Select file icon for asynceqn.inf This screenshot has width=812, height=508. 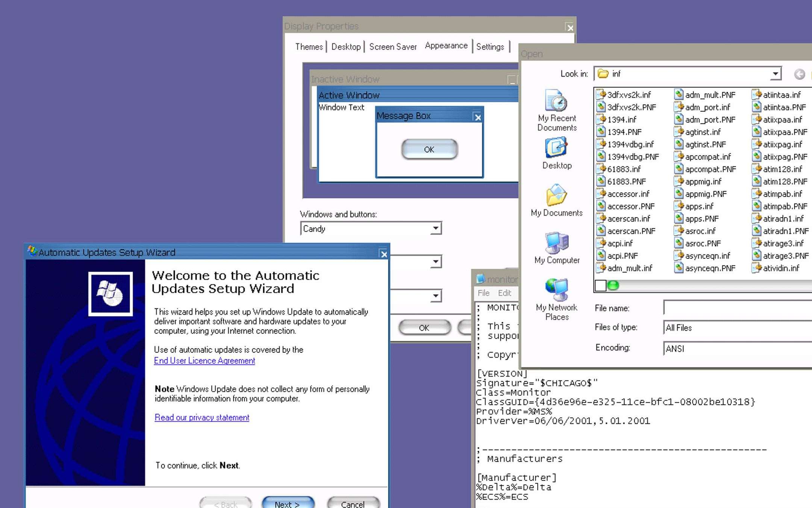[679, 256]
